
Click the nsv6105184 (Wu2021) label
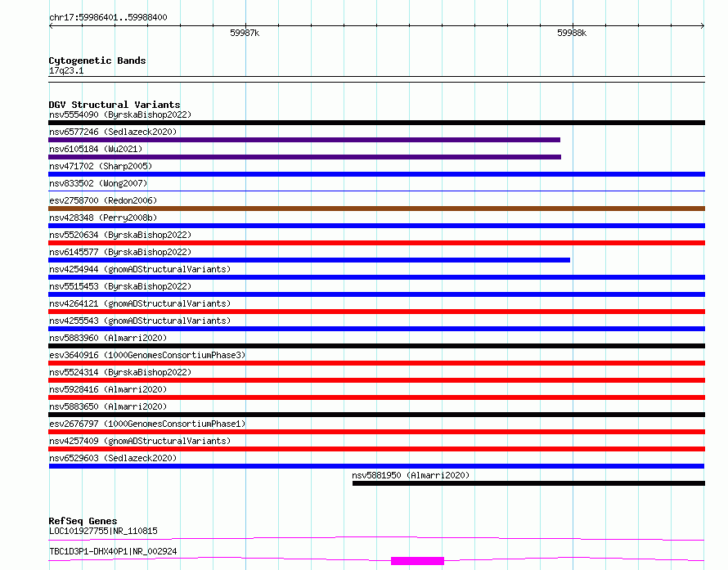tap(96, 149)
